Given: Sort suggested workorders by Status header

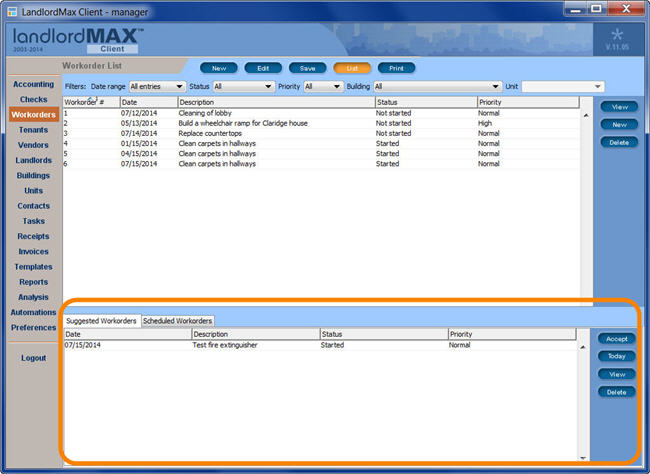Looking at the screenshot, I should [384, 334].
